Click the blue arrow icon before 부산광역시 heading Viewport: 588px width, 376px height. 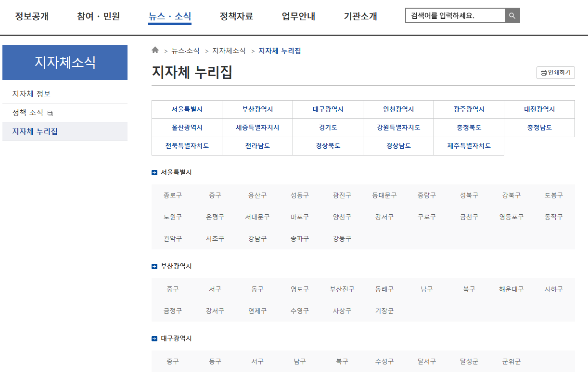pos(155,265)
